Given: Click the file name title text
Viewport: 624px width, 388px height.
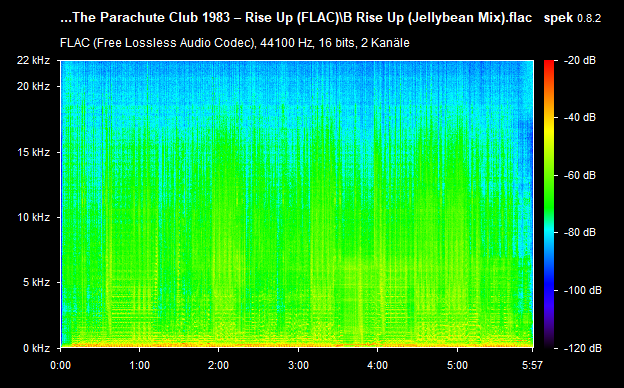Looking at the screenshot, I should (x=296, y=18).
